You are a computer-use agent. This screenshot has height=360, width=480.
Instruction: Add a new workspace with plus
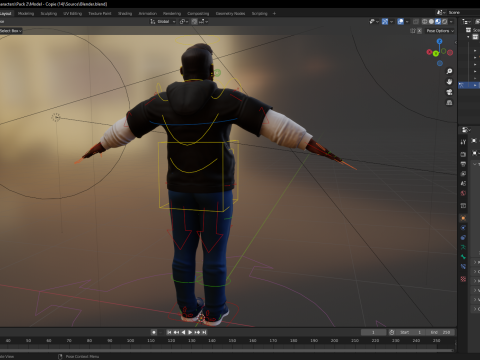tap(274, 13)
